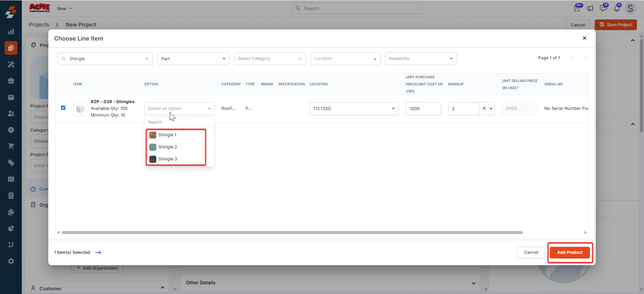This screenshot has width=644, height=294.
Task: Open the shopping cart sidebar icon
Action: pos(11,146)
